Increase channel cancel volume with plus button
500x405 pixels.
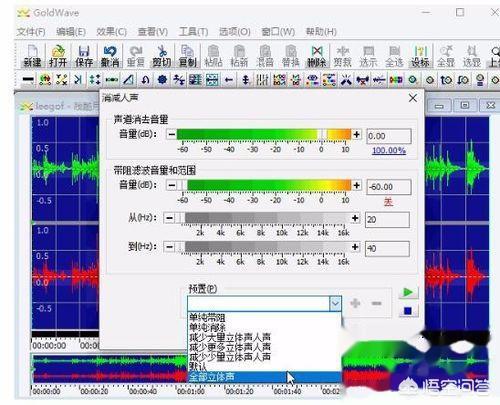(356, 134)
